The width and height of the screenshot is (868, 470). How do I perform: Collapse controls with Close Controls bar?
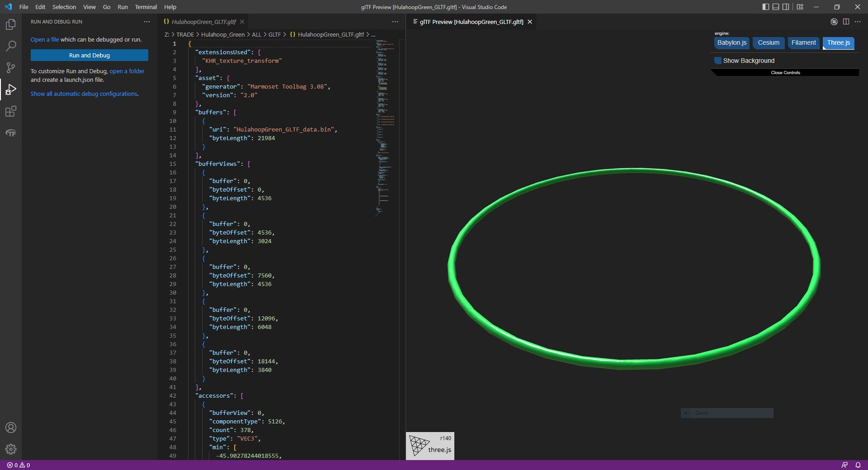(x=785, y=72)
